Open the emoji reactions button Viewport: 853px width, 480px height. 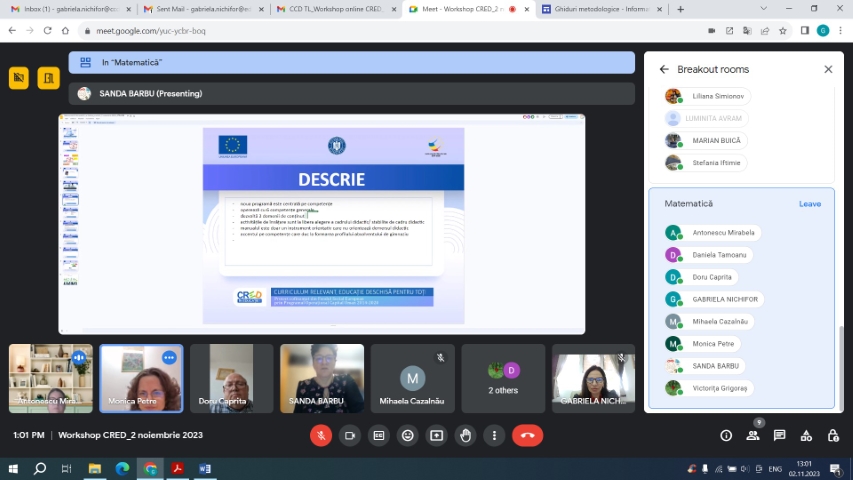(x=408, y=435)
